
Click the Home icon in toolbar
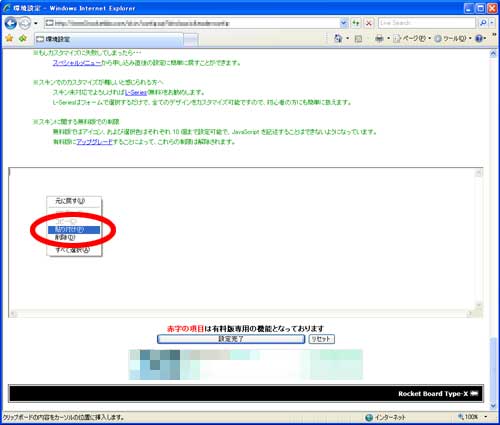[338, 39]
